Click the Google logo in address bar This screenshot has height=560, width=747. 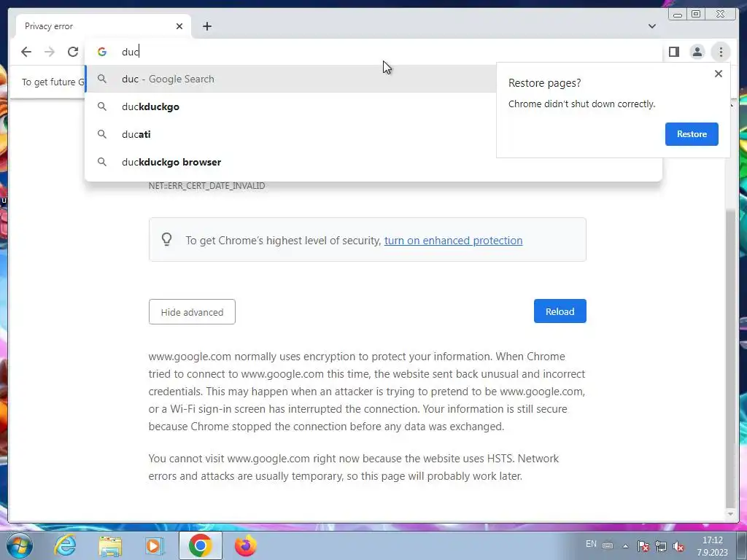tap(102, 52)
